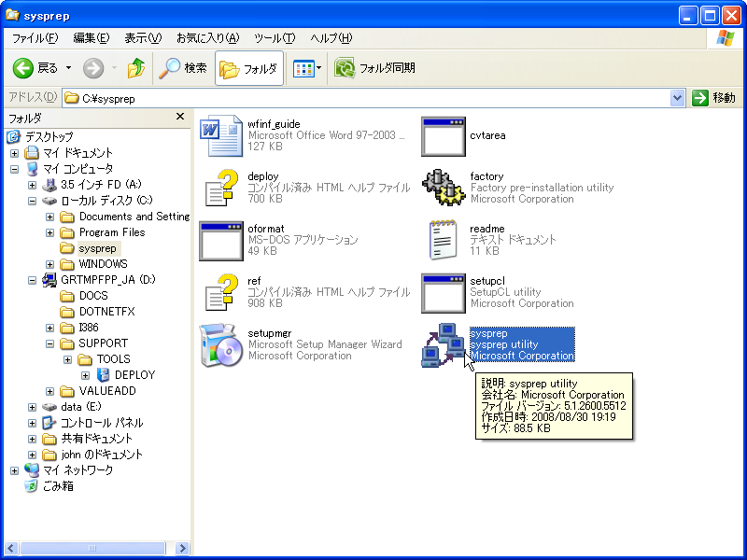Open the ヘルプ(H) menu
The width and height of the screenshot is (747, 560).
pos(331,38)
